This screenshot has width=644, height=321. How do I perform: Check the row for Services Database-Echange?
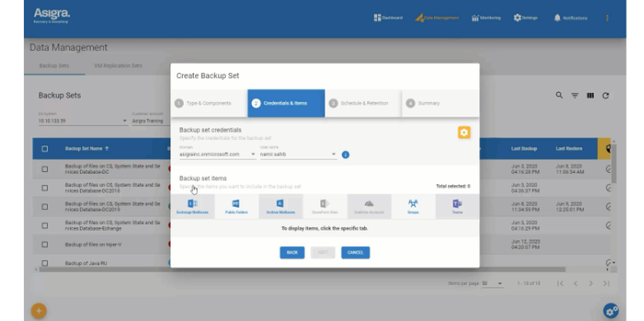click(x=45, y=226)
